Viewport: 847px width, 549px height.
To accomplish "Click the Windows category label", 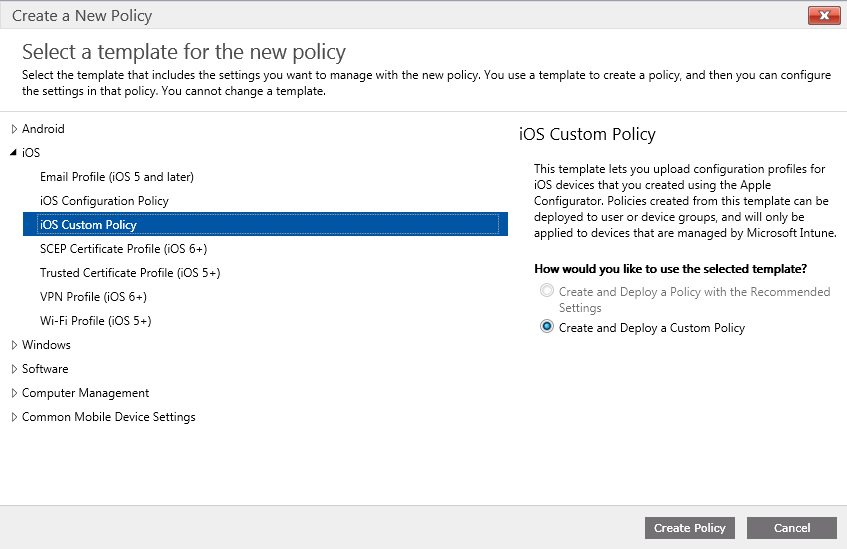I will 46,345.
